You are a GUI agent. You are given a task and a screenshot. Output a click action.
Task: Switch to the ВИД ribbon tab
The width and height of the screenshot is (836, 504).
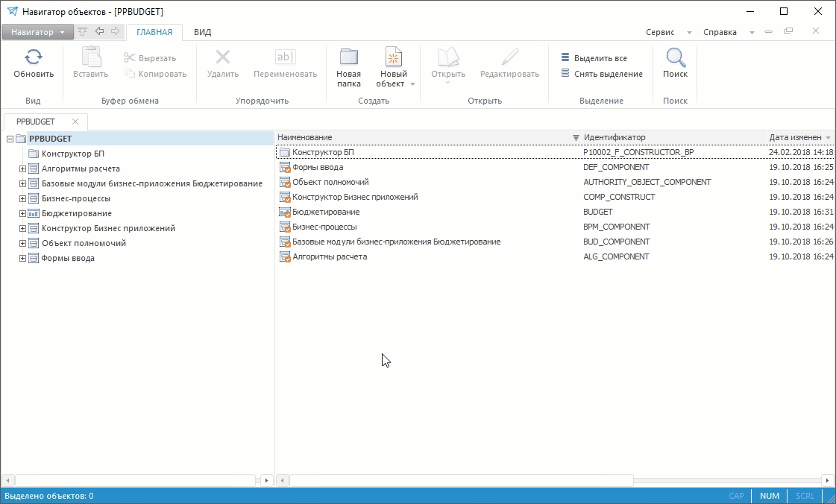point(202,32)
